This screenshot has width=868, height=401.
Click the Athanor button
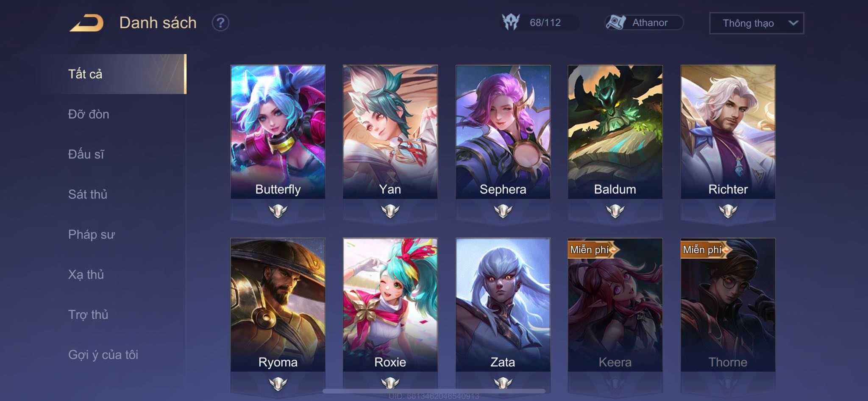tap(644, 22)
